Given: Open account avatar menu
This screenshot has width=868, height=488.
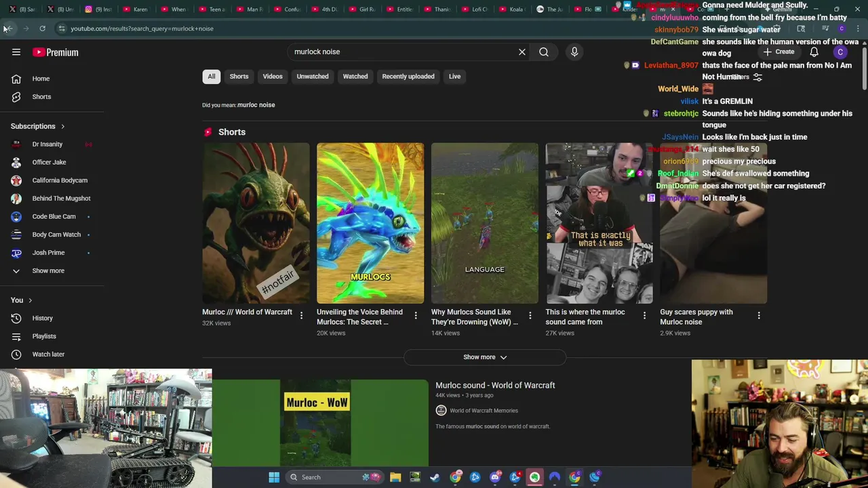Looking at the screenshot, I should pos(840,52).
